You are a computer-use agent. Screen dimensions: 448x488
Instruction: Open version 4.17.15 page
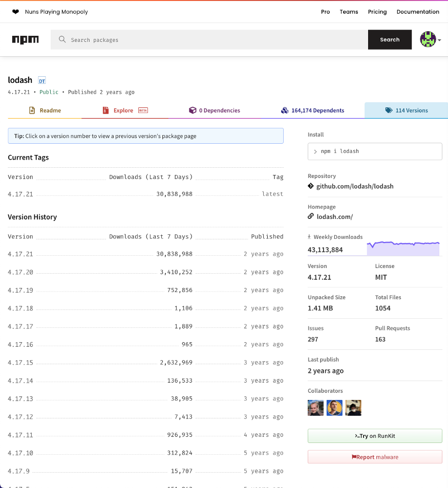pyautogui.click(x=20, y=362)
